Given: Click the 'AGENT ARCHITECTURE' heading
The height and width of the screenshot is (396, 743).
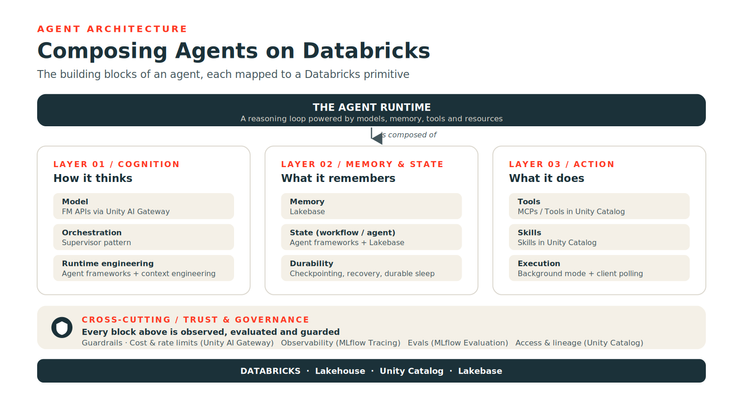Looking at the screenshot, I should [x=112, y=29].
